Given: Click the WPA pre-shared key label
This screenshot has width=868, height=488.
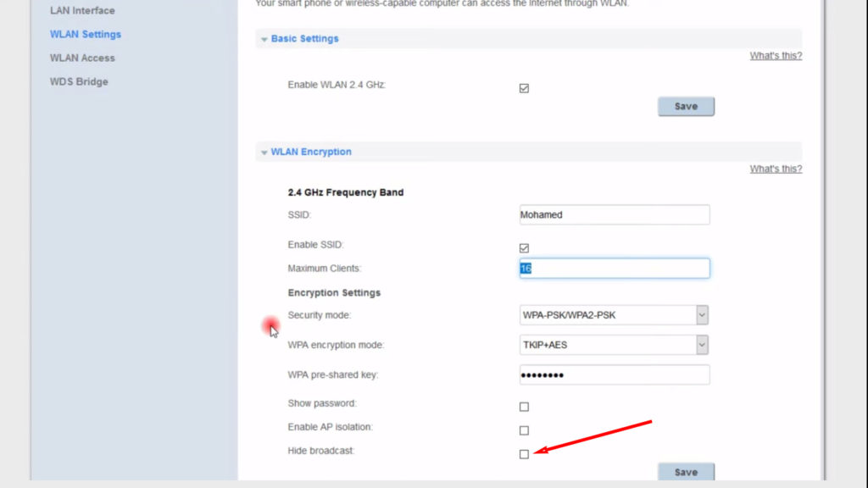Looking at the screenshot, I should 333,374.
